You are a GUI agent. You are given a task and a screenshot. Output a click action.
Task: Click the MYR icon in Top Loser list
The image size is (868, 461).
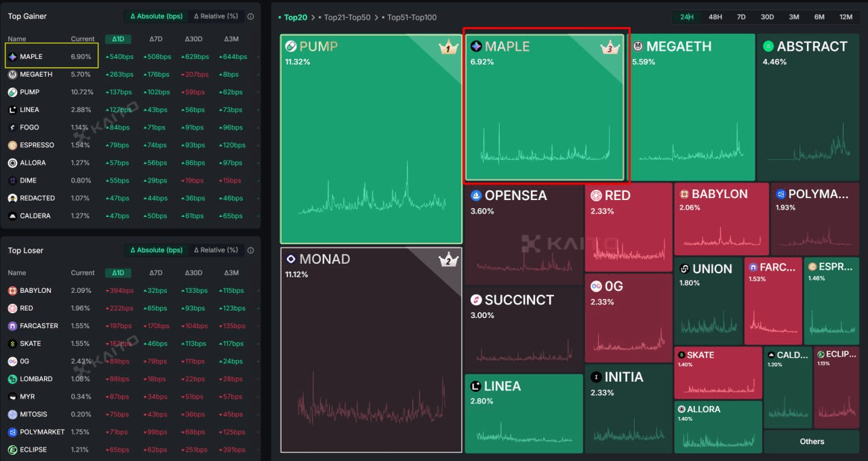13,396
